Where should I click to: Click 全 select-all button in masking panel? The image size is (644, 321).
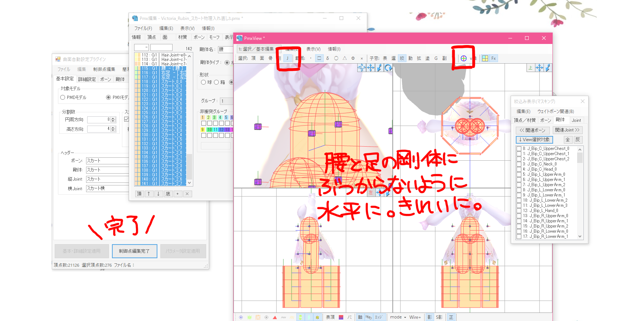click(x=568, y=140)
